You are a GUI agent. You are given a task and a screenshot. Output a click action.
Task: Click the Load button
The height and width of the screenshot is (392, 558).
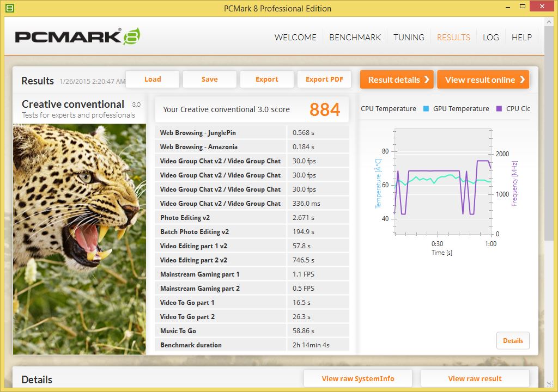pos(153,79)
